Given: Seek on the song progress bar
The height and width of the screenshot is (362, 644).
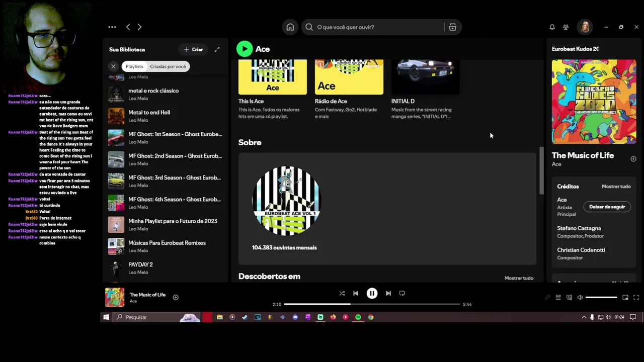Looking at the screenshot, I should [372, 304].
